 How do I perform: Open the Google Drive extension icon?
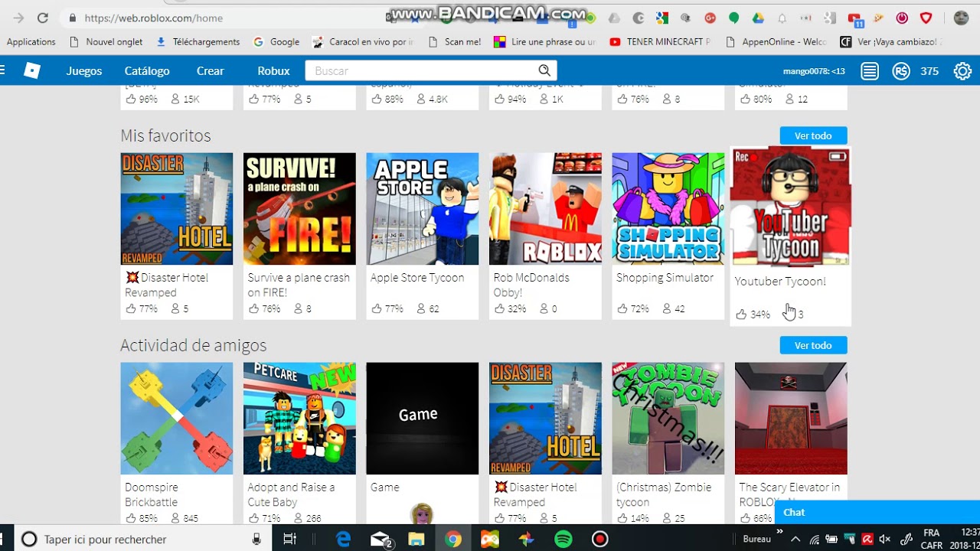pos(758,18)
